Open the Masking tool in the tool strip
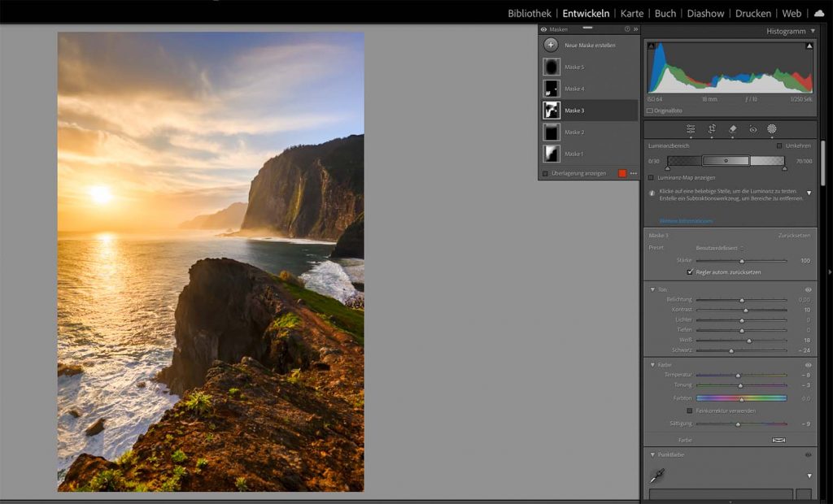This screenshot has height=504, width=833. click(x=771, y=130)
